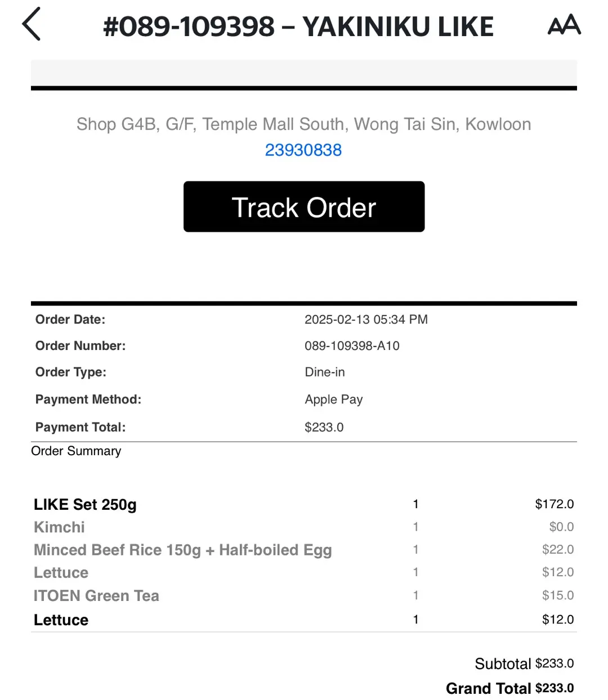Tap the Payment Total label
The height and width of the screenshot is (700, 608).
[x=81, y=427]
